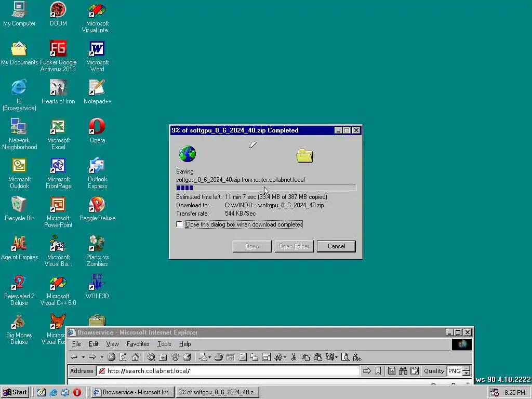Open My Computer desktop icon

[19, 14]
